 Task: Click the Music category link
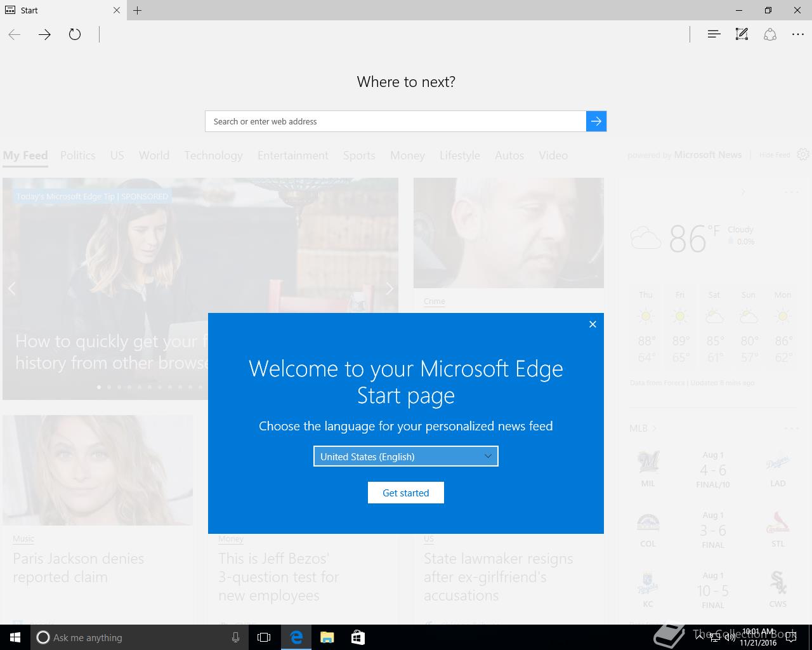point(23,539)
